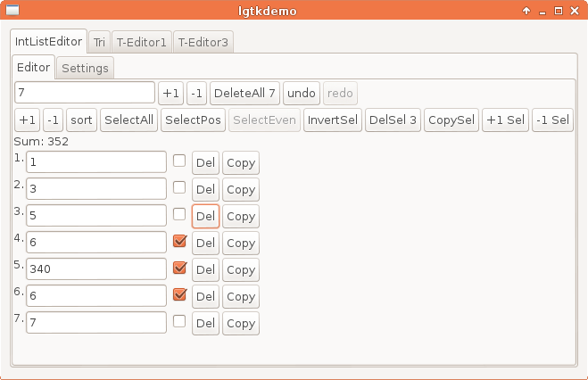Click the CopySel button
Image resolution: width=588 pixels, height=380 pixels.
click(x=451, y=120)
